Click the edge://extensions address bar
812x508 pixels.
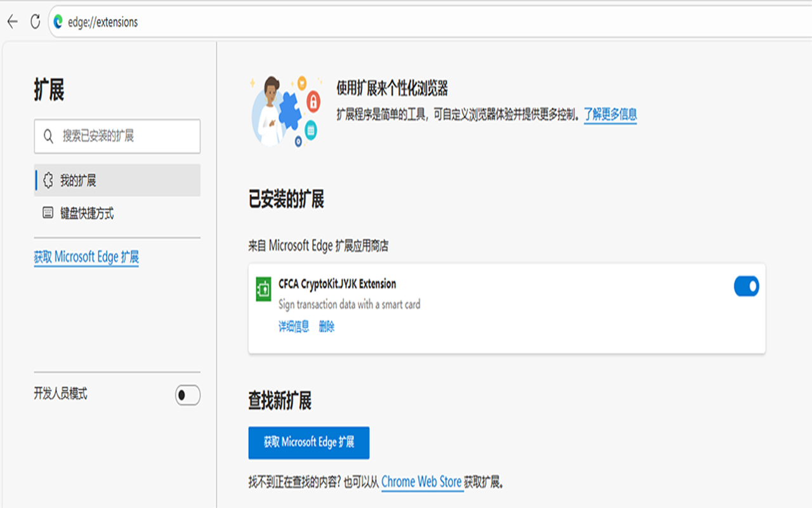click(431, 22)
